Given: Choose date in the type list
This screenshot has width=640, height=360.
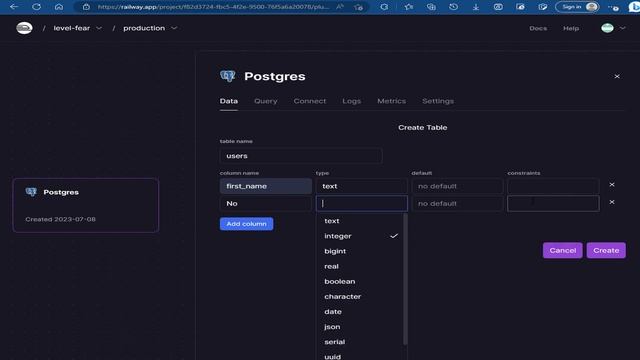Looking at the screenshot, I should point(361,311).
